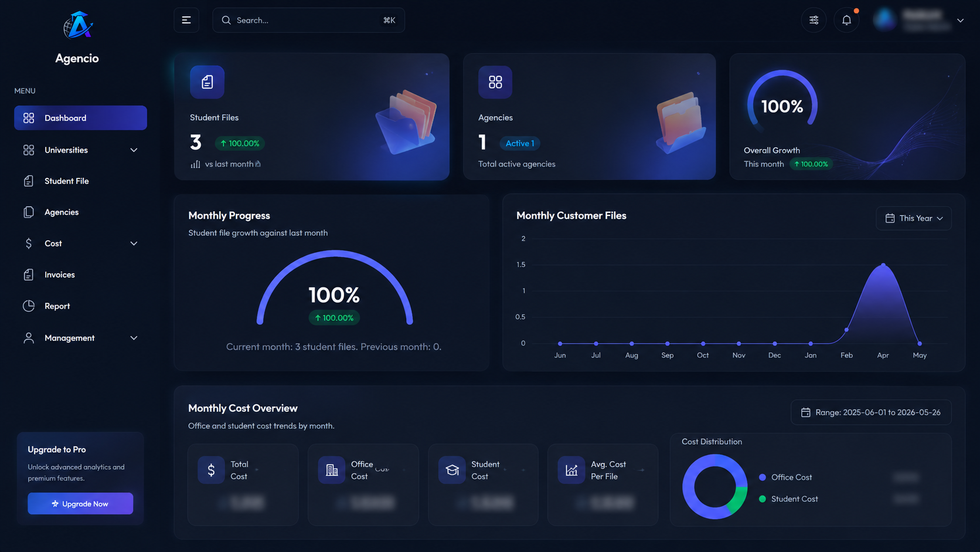Expand the Management submenu chevron
The image size is (980, 552).
coord(134,338)
